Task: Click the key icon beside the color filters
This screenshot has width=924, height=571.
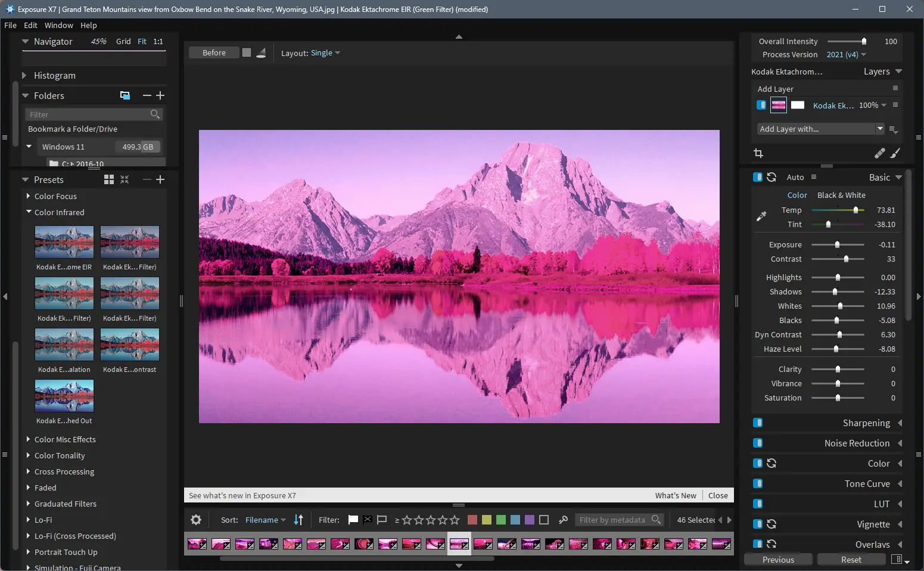Action: 563,520
